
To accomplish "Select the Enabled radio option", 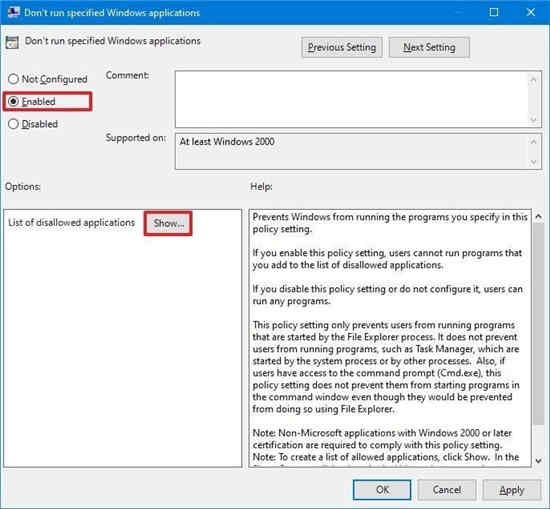I will tap(13, 101).
